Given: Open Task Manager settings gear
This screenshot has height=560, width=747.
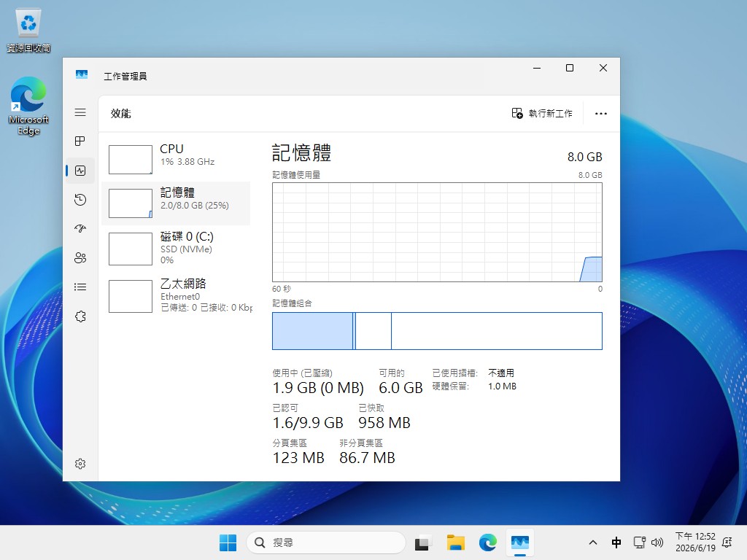Looking at the screenshot, I should tap(80, 463).
